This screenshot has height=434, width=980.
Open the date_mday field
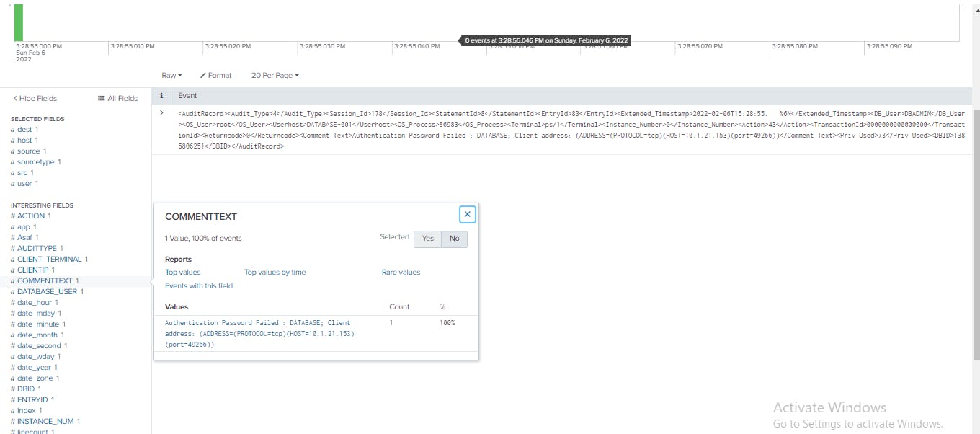tap(35, 314)
